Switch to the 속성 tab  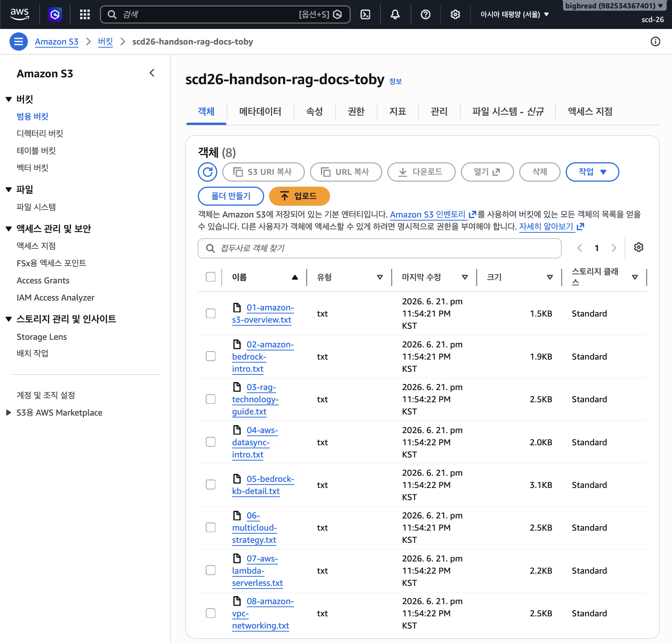[315, 112]
